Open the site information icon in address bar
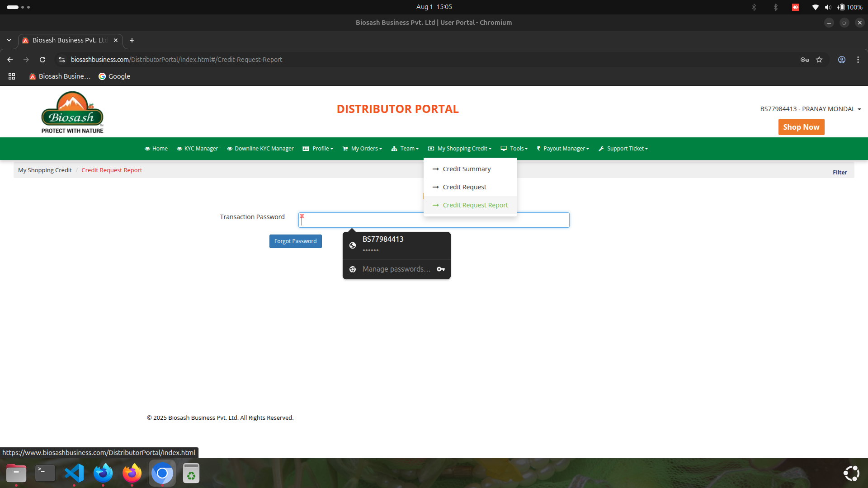The image size is (868, 488). tap(62, 60)
